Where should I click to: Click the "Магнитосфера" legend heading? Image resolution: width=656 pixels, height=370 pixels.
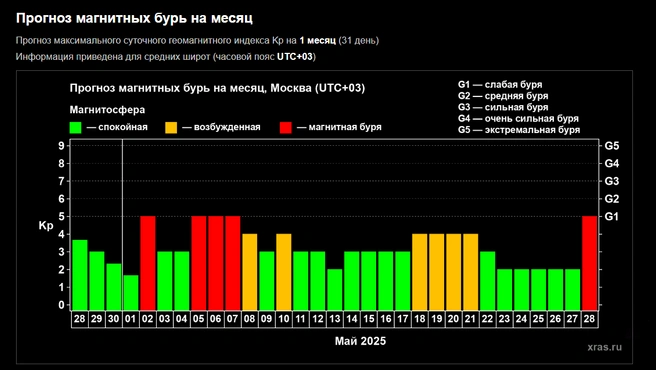tap(108, 110)
